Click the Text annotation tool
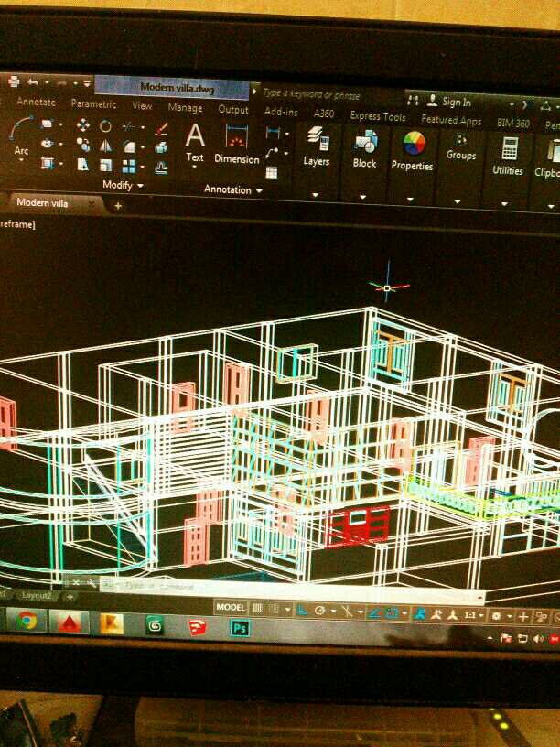Image resolution: width=560 pixels, height=747 pixels. (195, 142)
